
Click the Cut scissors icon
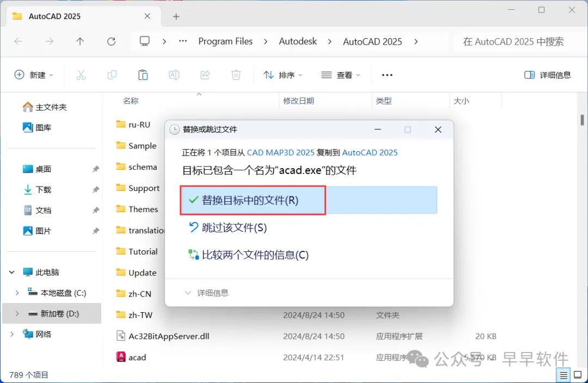pyautogui.click(x=81, y=75)
